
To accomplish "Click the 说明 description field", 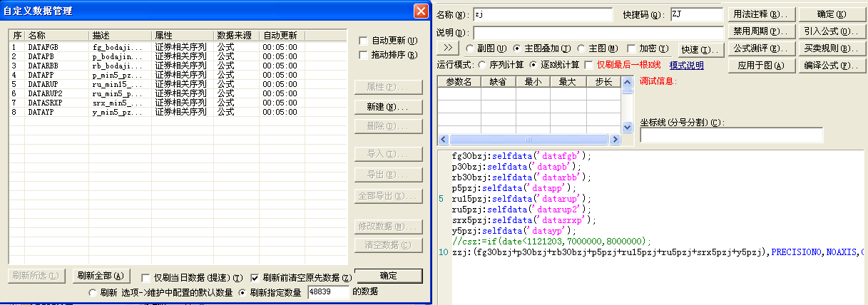I will 598,33.
